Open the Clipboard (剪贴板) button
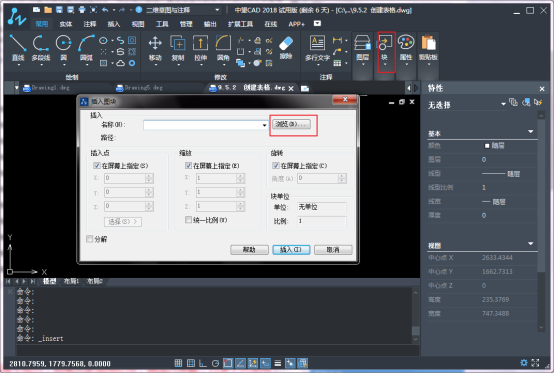The image size is (554, 374). pyautogui.click(x=428, y=48)
